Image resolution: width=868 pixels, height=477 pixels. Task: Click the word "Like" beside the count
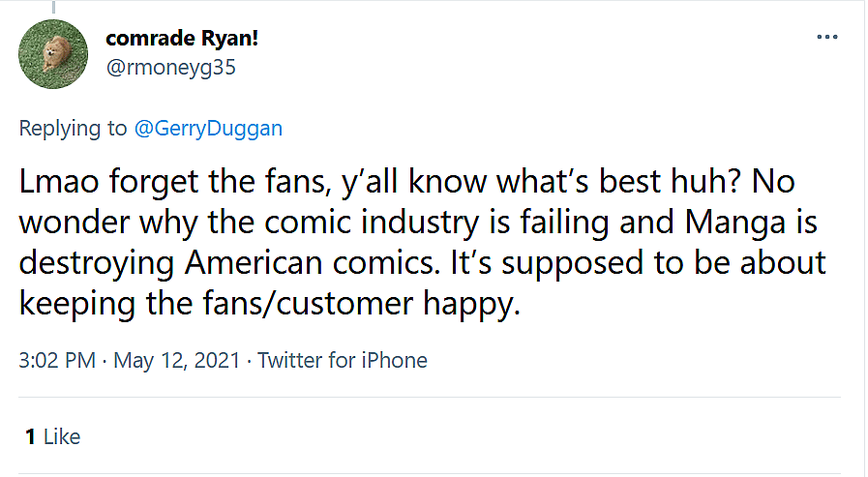(x=62, y=436)
